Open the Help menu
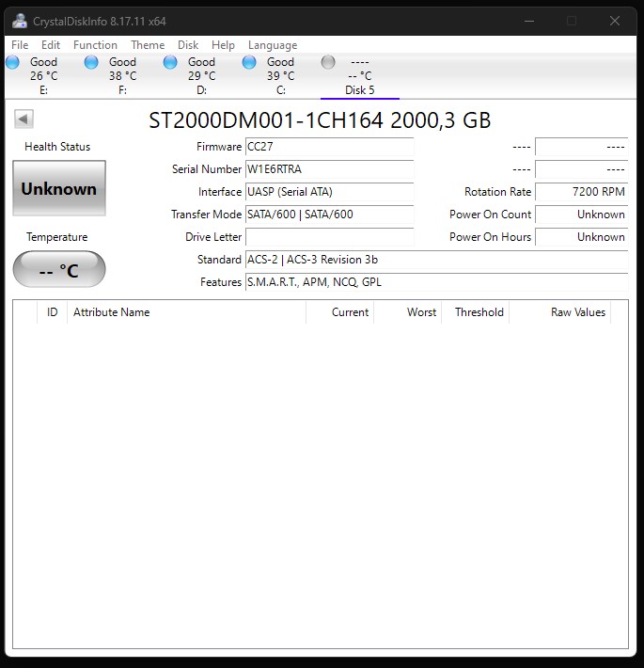Viewport: 644px width, 668px height. (223, 45)
